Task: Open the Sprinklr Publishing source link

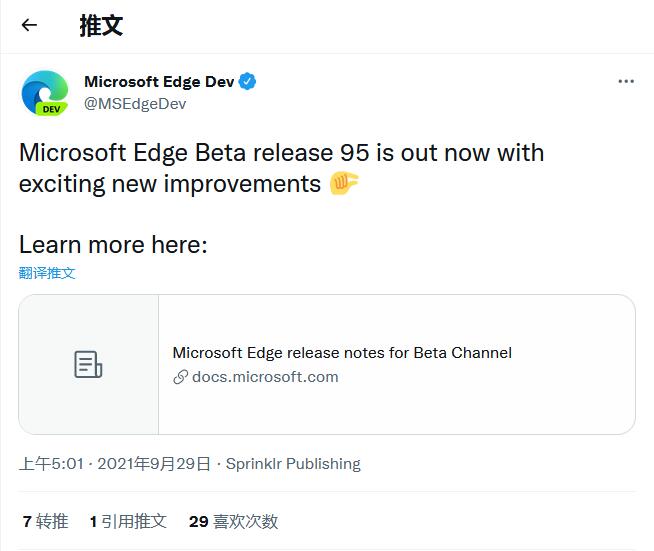Action: [x=293, y=464]
